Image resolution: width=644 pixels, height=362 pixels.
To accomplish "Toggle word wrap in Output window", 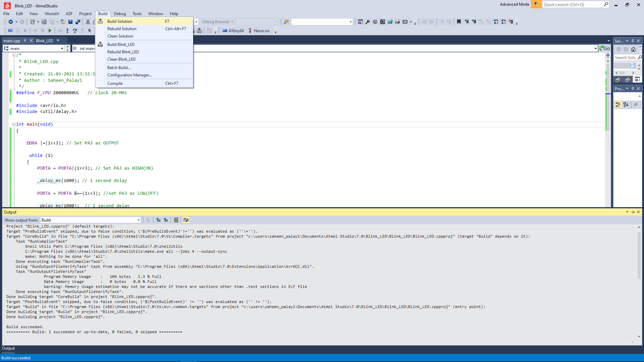I will [186, 220].
